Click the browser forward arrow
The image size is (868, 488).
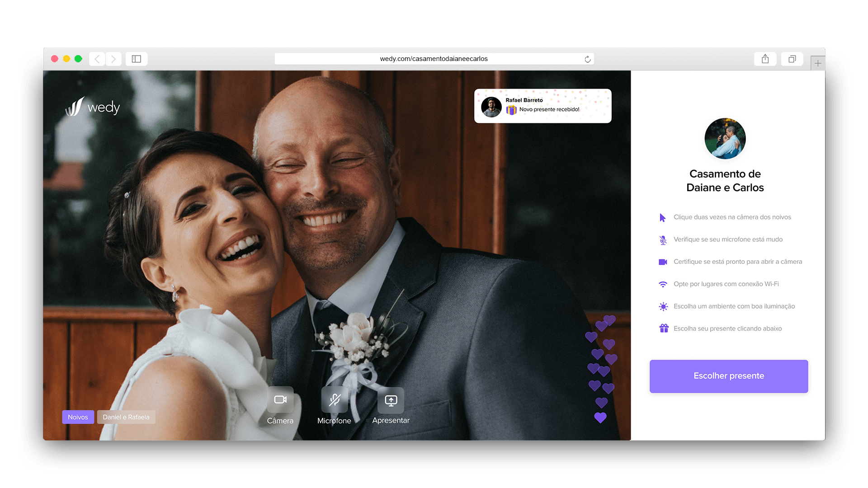tap(113, 59)
